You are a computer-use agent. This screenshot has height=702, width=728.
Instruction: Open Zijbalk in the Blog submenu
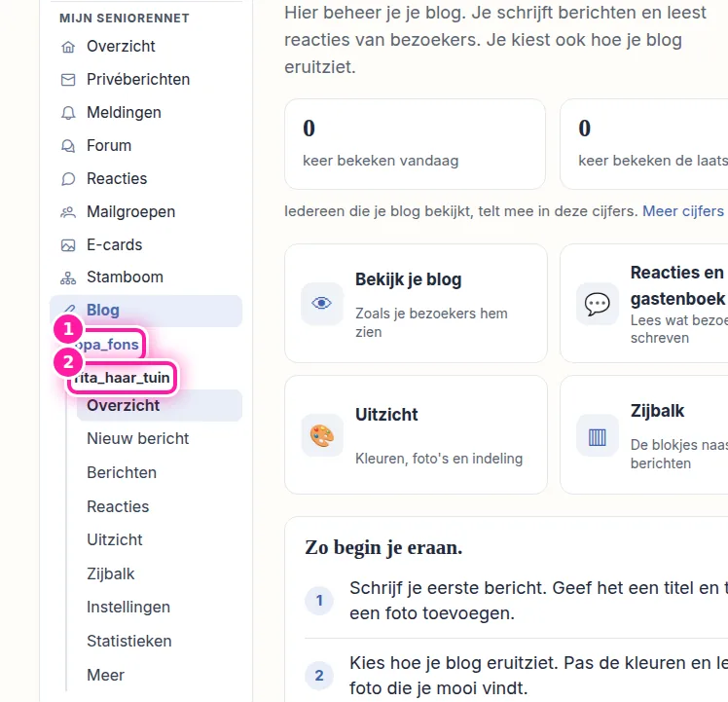[x=111, y=574]
